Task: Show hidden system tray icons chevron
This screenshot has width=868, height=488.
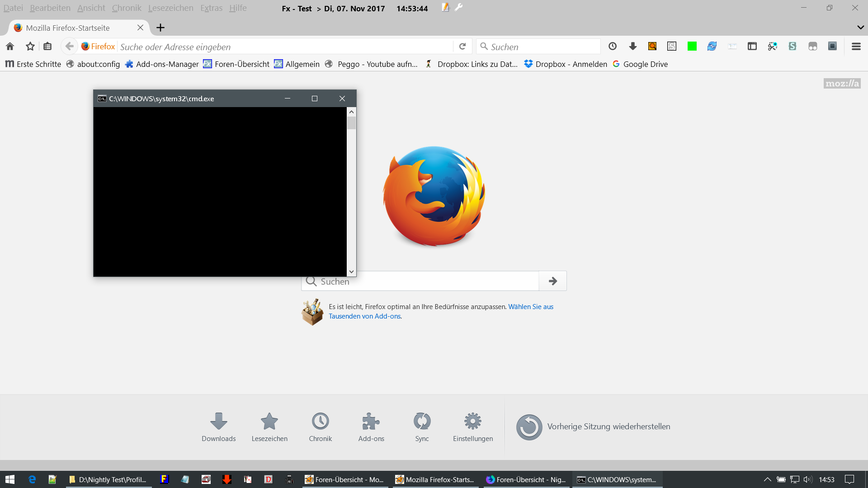Action: (x=767, y=479)
